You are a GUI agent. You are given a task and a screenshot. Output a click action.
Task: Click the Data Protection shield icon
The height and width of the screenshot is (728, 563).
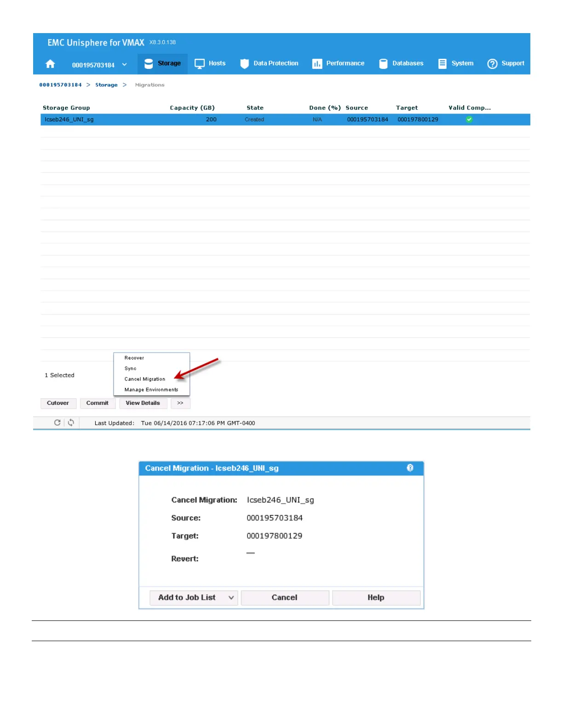coord(245,64)
